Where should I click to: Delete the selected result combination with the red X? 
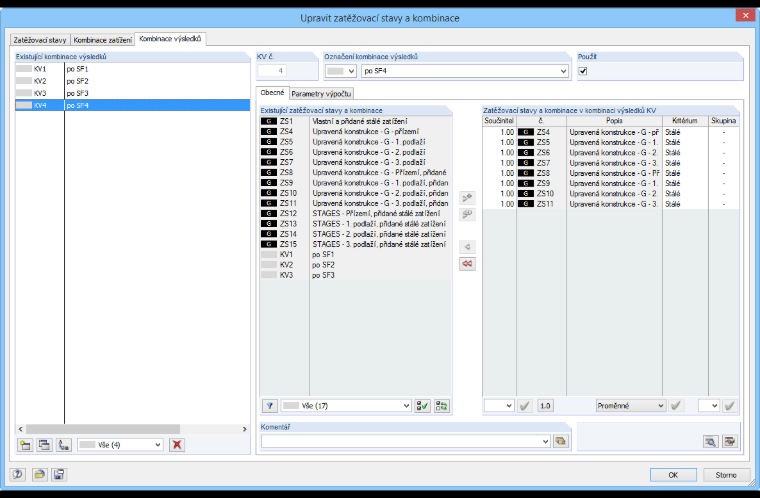point(177,445)
